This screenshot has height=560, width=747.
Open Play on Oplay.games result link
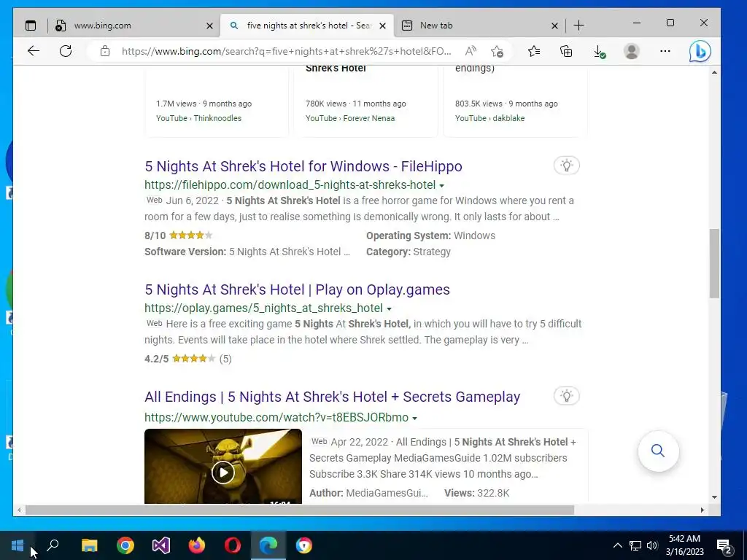pyautogui.click(x=298, y=289)
